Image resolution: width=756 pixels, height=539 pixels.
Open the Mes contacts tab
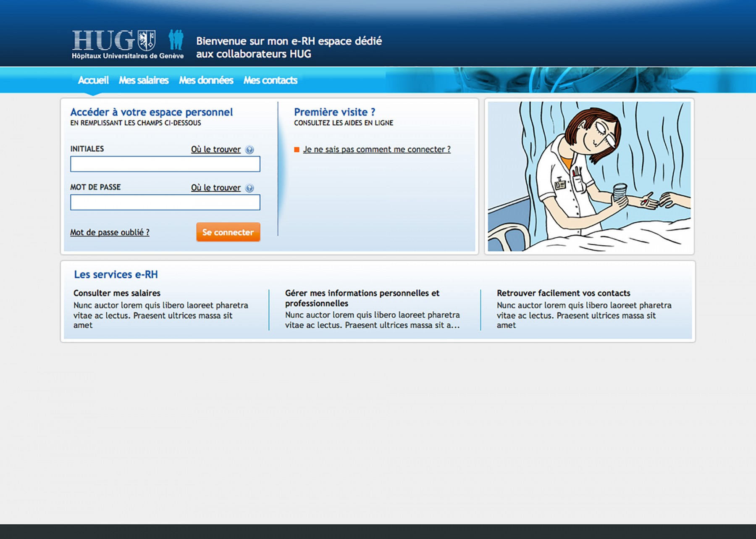point(270,80)
